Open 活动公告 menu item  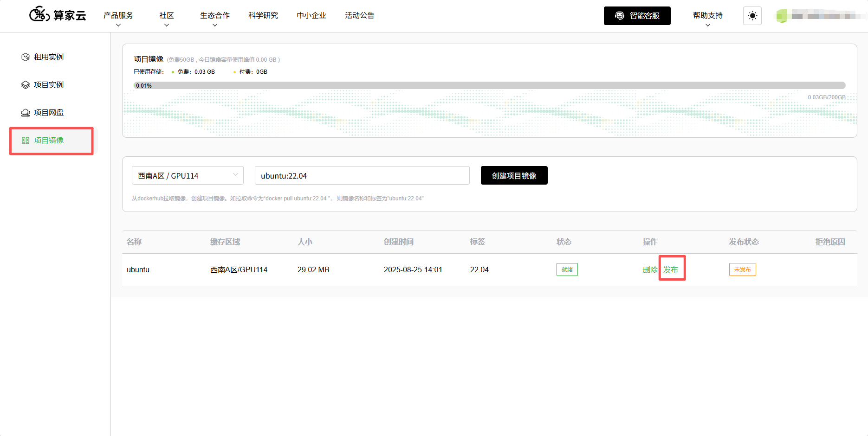(x=360, y=15)
